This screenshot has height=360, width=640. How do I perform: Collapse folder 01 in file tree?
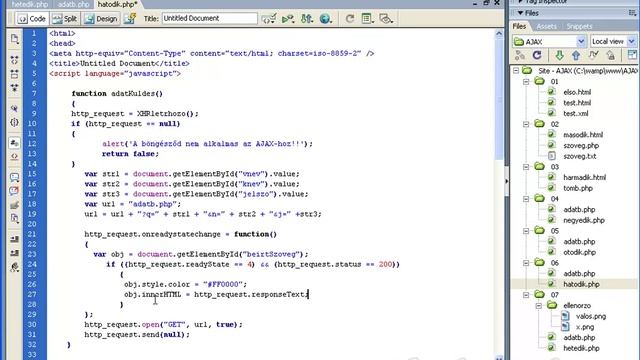click(x=526, y=82)
